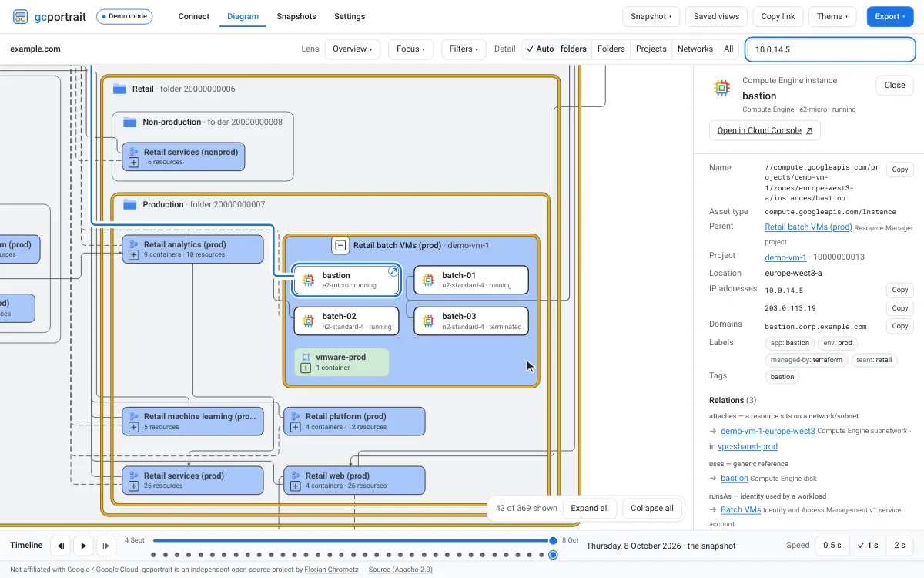Open bastion details via its corner arrow icon

[393, 271]
